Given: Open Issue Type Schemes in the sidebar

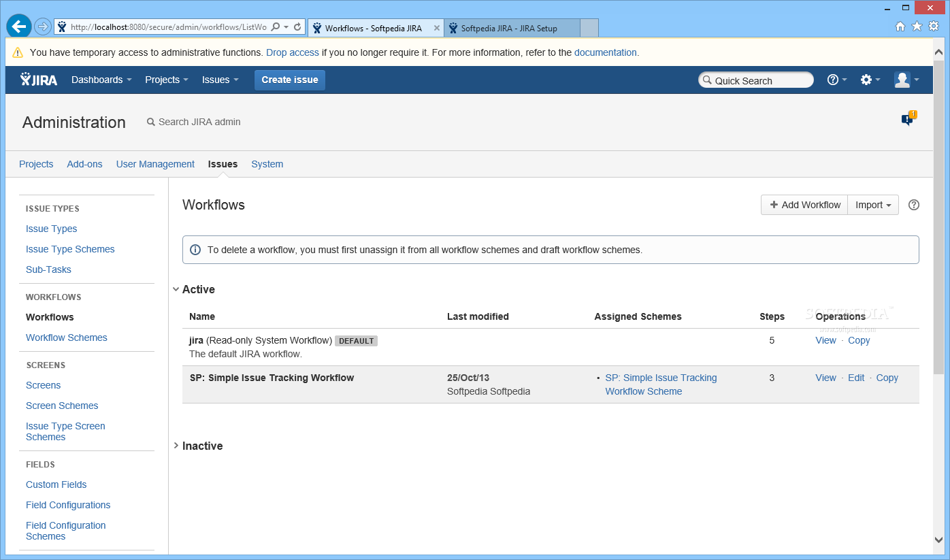Looking at the screenshot, I should 70,249.
